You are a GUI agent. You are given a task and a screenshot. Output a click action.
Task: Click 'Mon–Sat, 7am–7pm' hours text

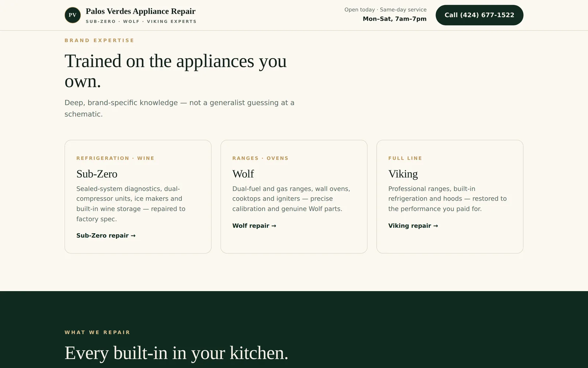tap(395, 19)
